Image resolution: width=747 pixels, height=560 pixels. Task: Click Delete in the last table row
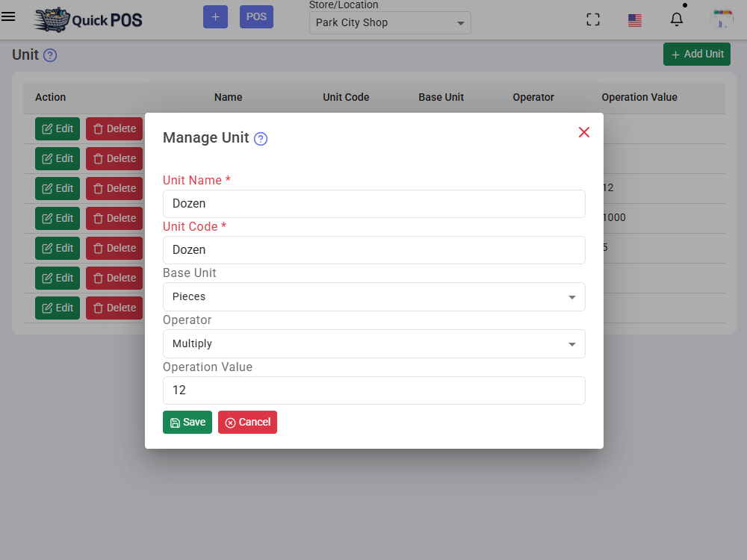pos(114,308)
